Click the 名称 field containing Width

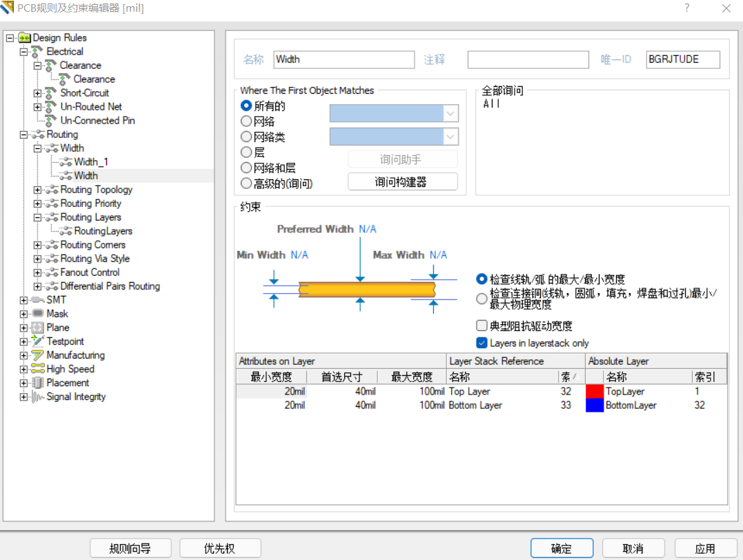pyautogui.click(x=343, y=59)
